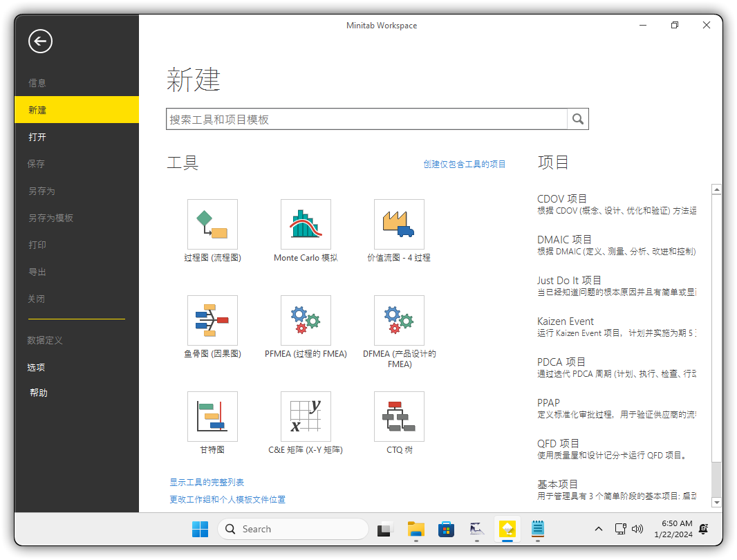
Task: Open Task View on taskbar
Action: (x=385, y=529)
